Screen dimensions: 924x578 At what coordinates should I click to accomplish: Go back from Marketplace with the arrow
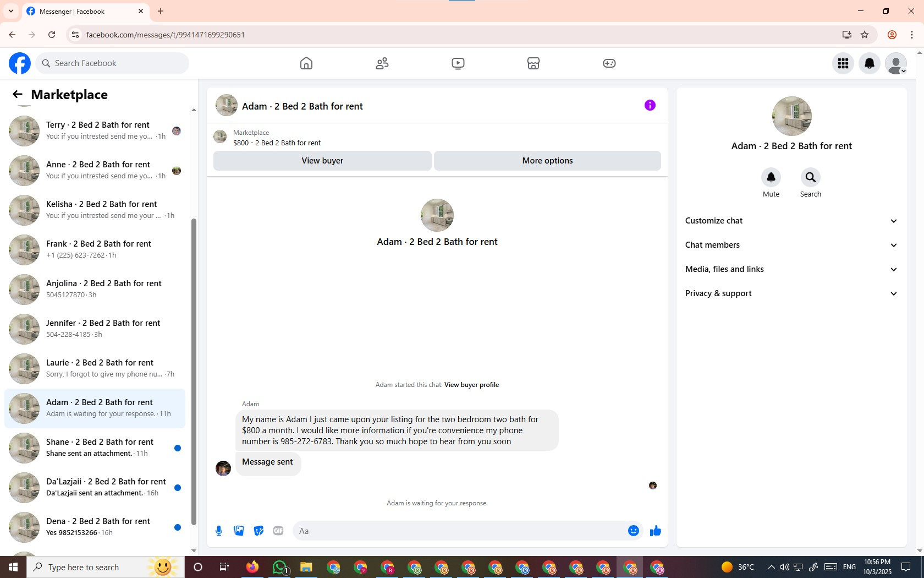[18, 95]
